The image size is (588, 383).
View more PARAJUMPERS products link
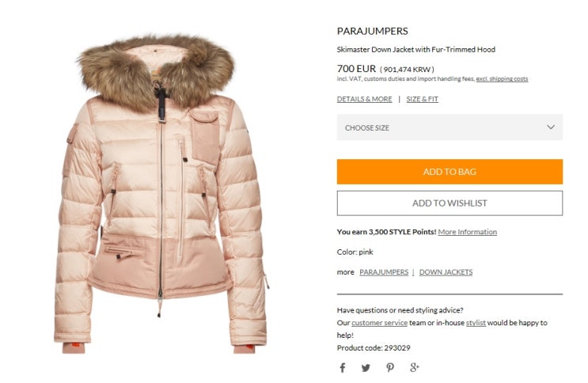click(384, 272)
